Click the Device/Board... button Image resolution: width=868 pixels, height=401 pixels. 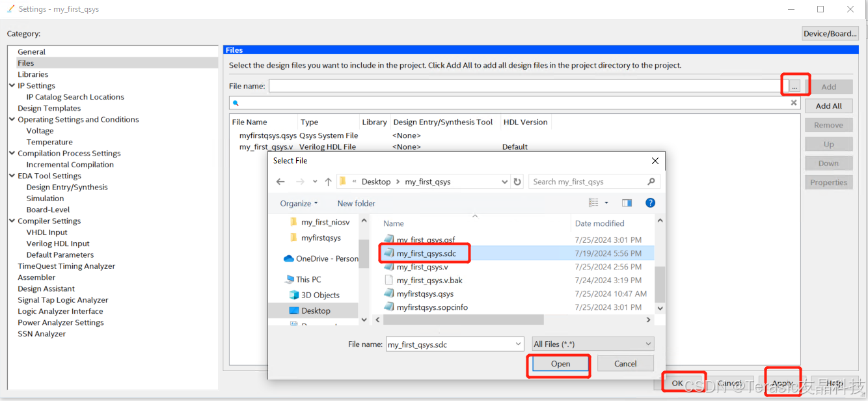(830, 34)
